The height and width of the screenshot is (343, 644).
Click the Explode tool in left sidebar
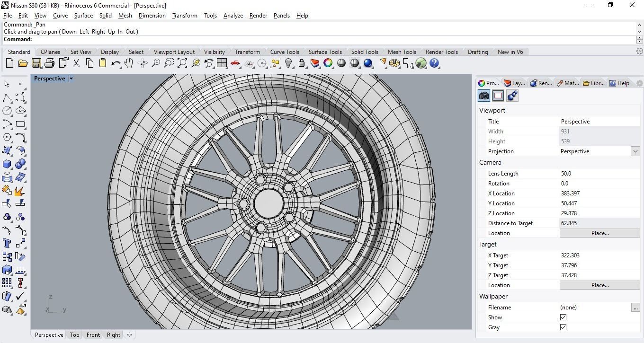[20, 190]
